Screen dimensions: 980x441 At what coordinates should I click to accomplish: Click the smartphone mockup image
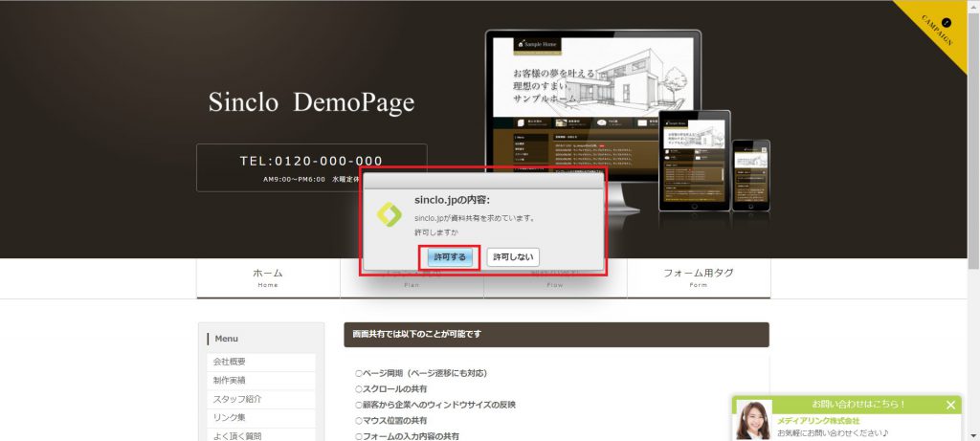pyautogui.click(x=751, y=175)
